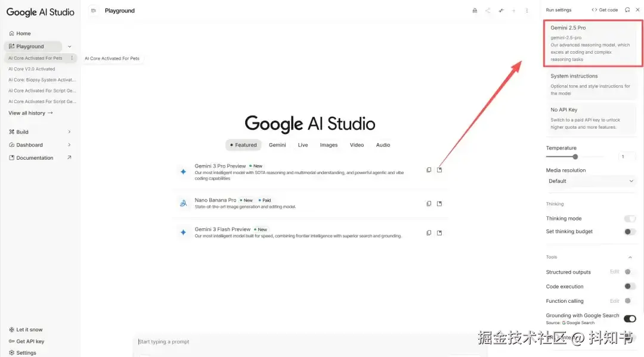Collapse the Tools section chevron
This screenshot has height=357, width=644.
[x=630, y=257]
